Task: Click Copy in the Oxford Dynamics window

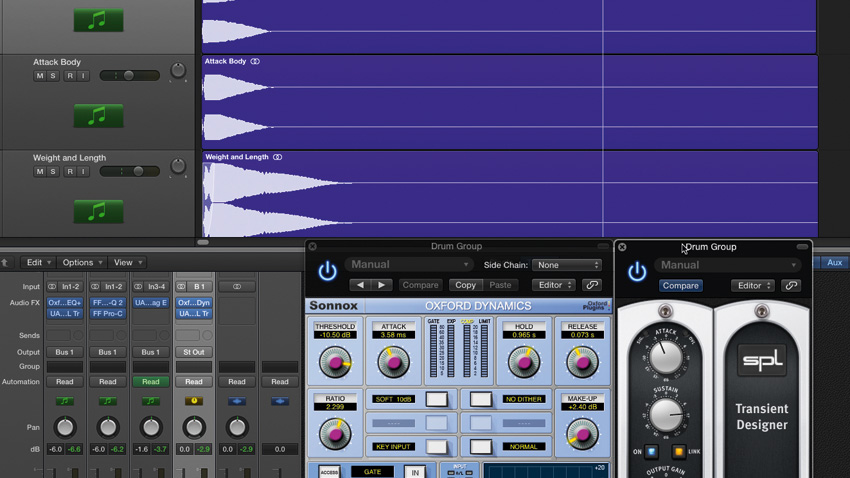Action: point(465,285)
